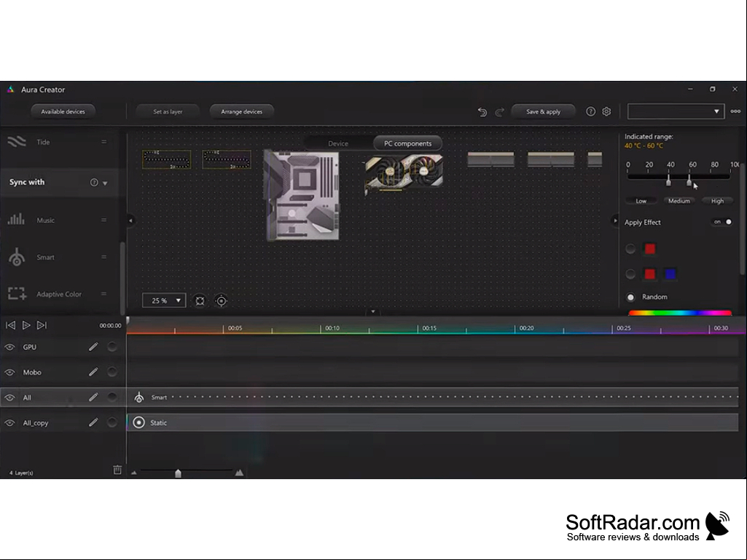Pick the blue swatch in gradient pair

pyautogui.click(x=670, y=274)
